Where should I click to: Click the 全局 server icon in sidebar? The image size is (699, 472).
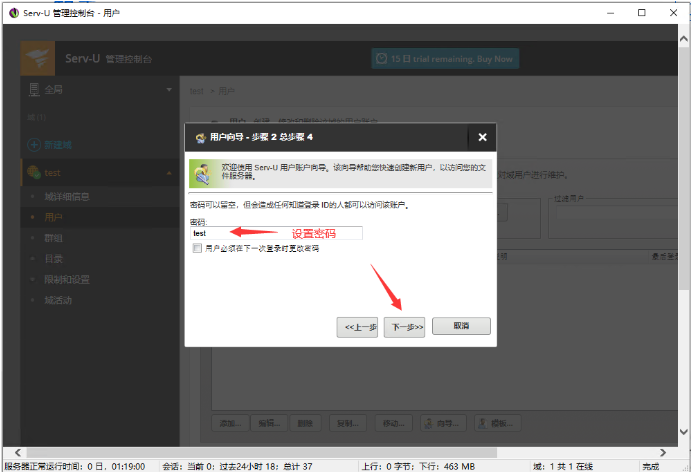click(34, 90)
